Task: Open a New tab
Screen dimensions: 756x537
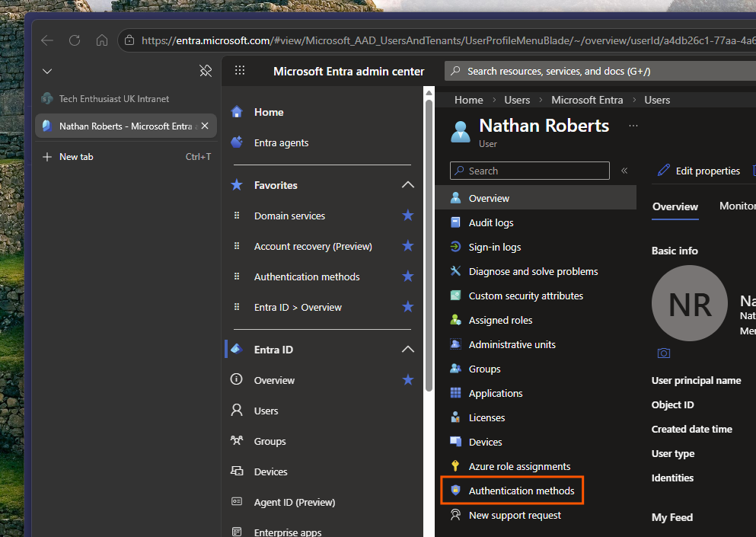Action: pos(126,157)
